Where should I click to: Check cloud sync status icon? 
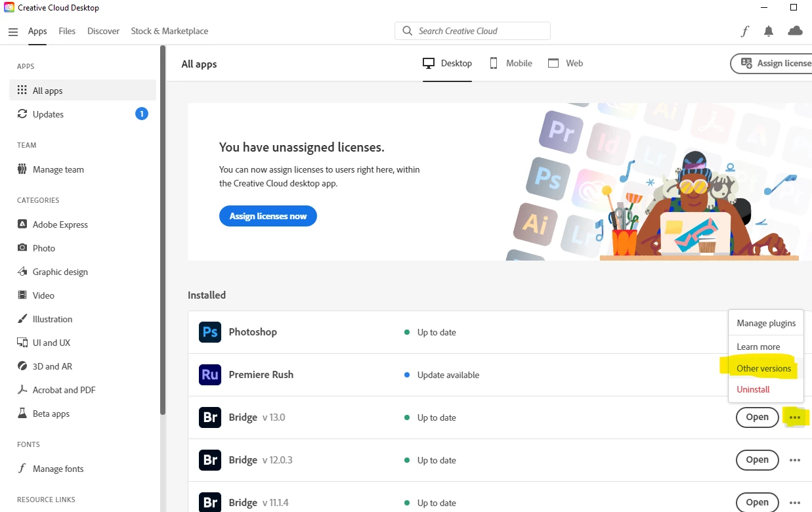[795, 31]
